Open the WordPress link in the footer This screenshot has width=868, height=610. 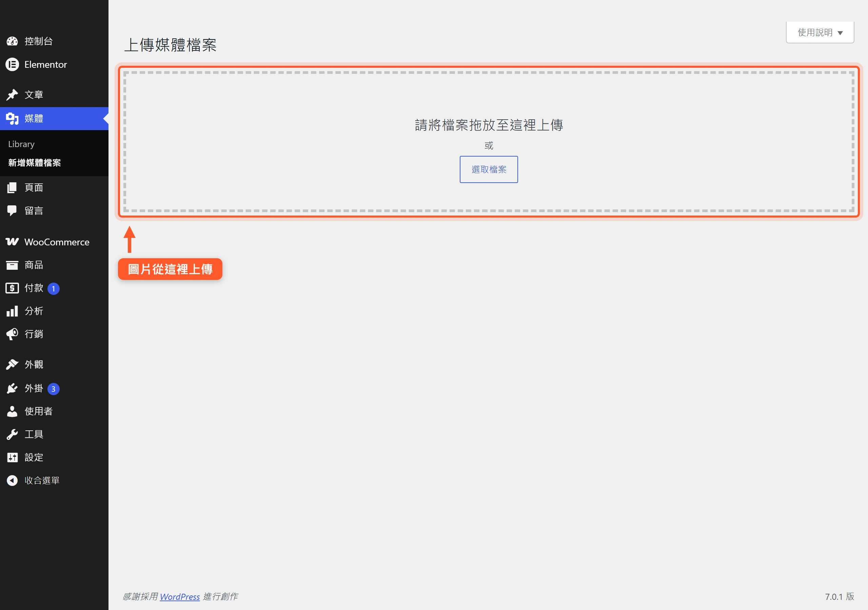[180, 596]
